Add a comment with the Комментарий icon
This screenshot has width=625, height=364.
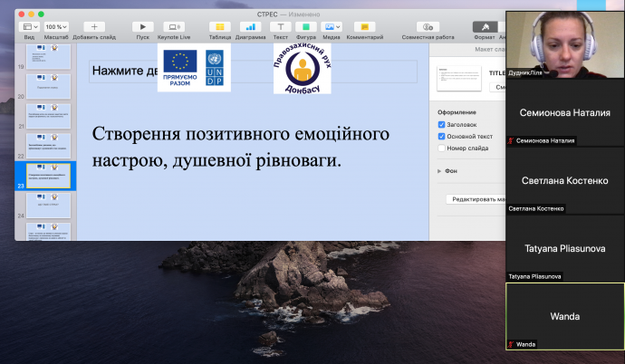click(364, 27)
